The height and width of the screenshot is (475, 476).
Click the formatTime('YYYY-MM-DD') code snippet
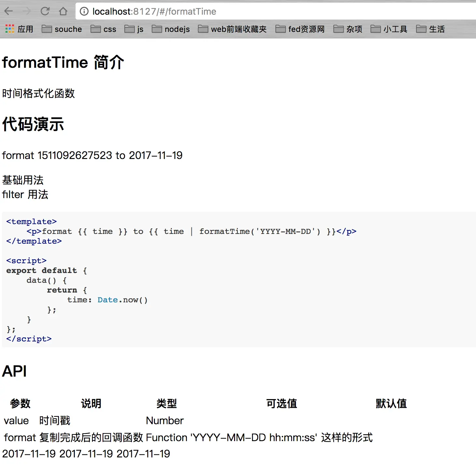(x=260, y=231)
